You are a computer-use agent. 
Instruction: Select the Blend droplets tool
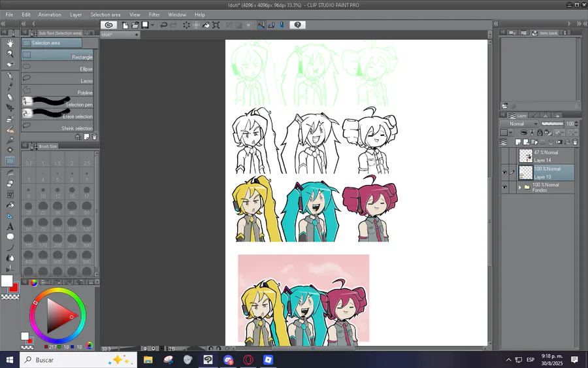(x=10, y=258)
